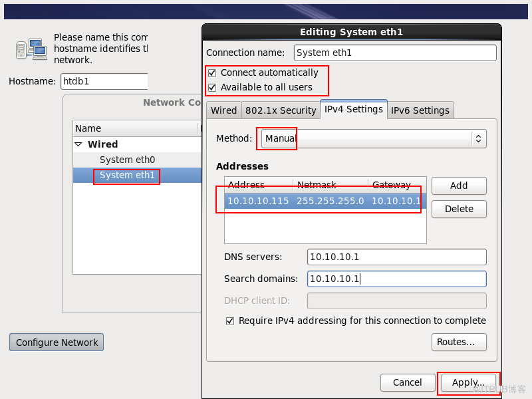Click the Search domains field
532x399 pixels.
(x=397, y=279)
